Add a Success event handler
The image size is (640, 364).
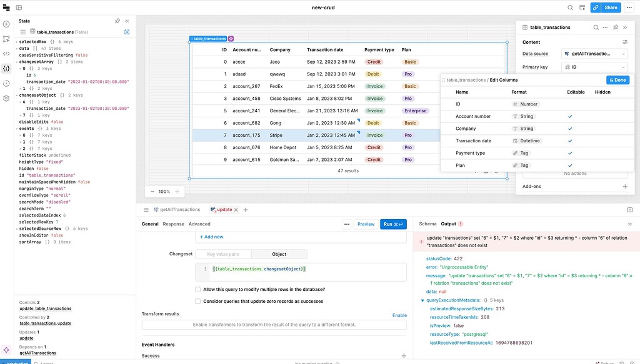[x=404, y=356]
